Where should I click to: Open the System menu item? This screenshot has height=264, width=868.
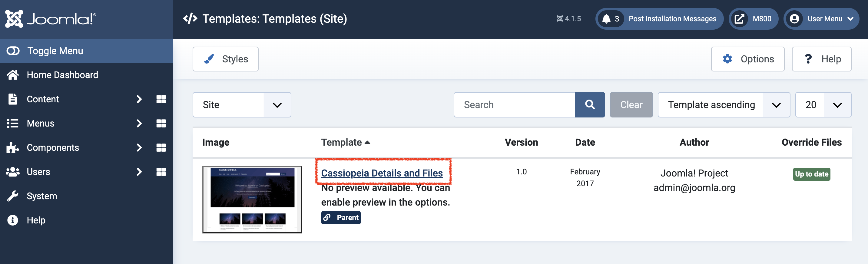coord(42,196)
